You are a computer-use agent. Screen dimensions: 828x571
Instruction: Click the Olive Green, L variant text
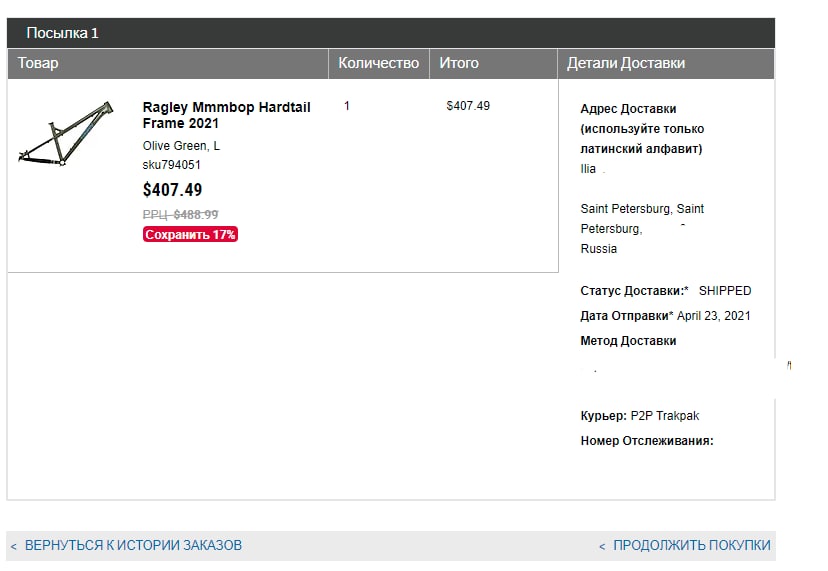[181, 146]
